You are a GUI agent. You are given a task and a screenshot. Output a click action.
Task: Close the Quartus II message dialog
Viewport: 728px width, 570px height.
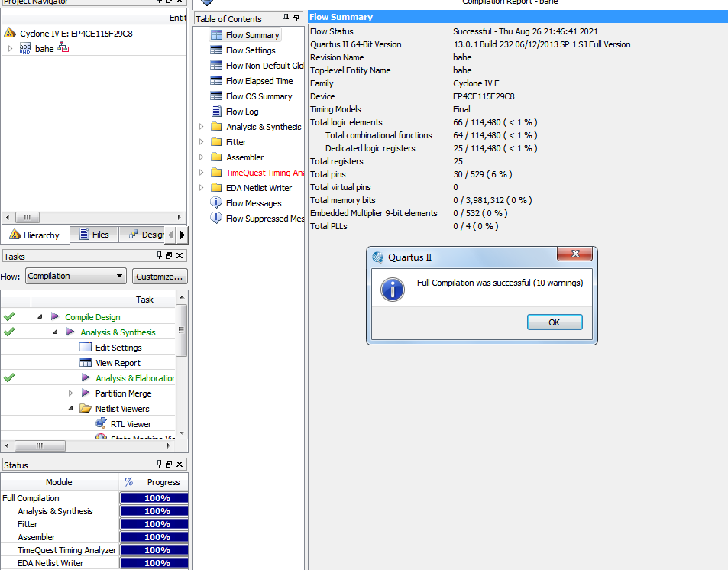[574, 254]
